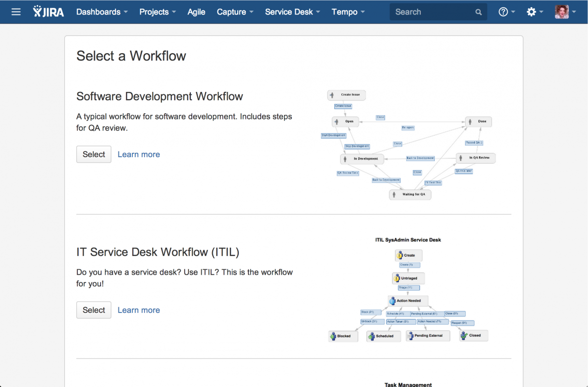Open the Service Desk dropdown
The height and width of the screenshot is (387, 588).
[292, 12]
